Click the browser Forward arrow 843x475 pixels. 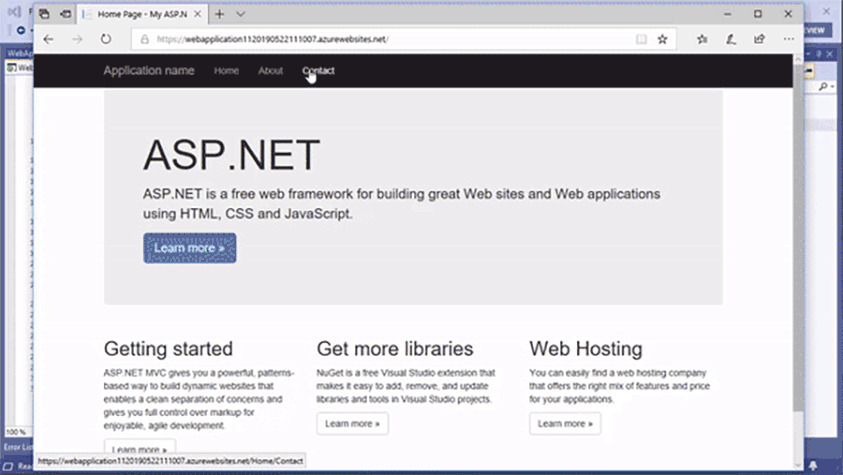tap(75, 39)
